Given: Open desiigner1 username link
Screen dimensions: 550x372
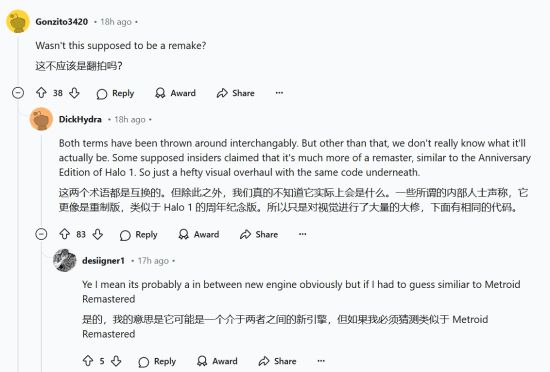Looking at the screenshot, I should (x=103, y=261).
